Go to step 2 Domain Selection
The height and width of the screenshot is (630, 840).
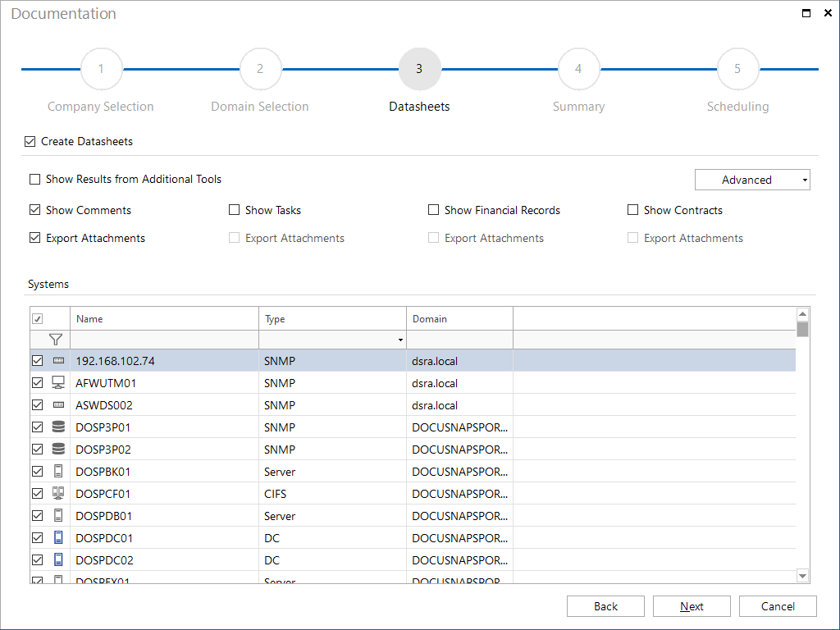(260, 69)
